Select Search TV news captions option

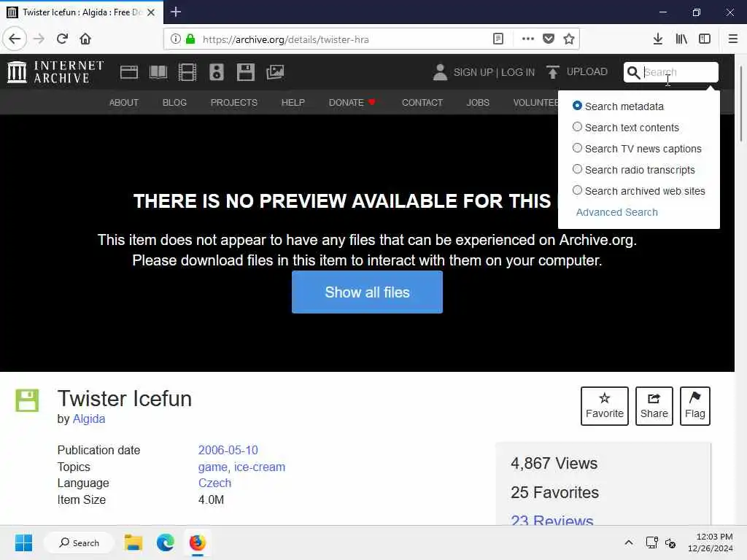(577, 148)
